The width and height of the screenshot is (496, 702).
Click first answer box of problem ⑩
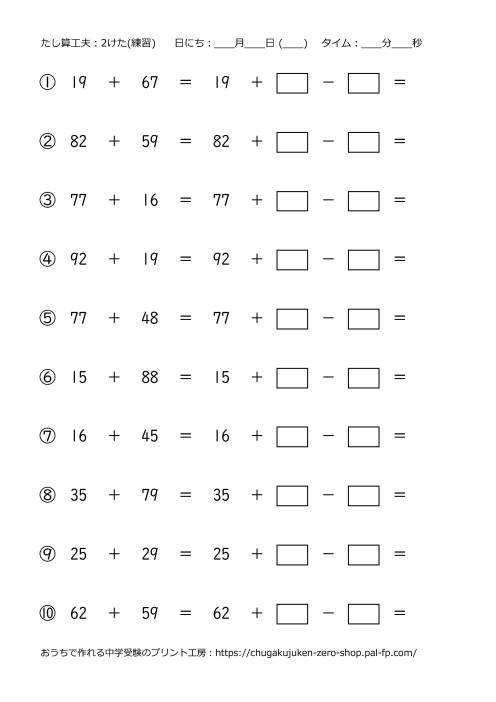pyautogui.click(x=292, y=614)
